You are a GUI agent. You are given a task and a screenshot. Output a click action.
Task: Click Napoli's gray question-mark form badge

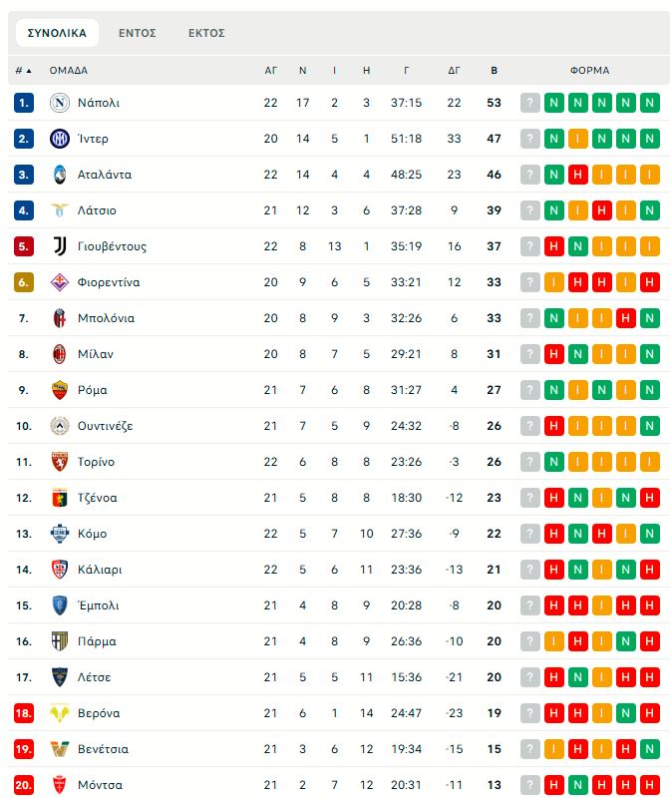pos(529,103)
